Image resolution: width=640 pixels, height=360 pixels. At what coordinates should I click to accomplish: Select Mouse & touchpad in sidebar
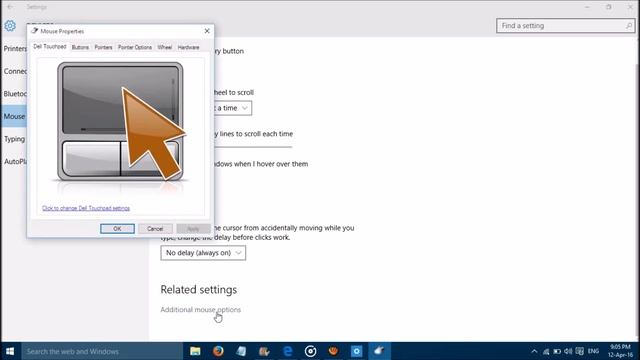pyautogui.click(x=14, y=116)
